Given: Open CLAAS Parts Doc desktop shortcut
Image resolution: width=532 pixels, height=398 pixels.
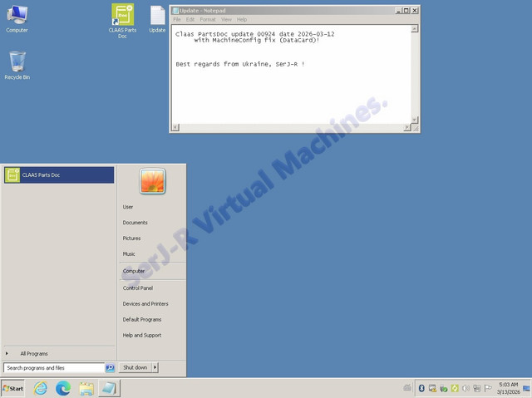Looking at the screenshot, I should click(x=122, y=21).
